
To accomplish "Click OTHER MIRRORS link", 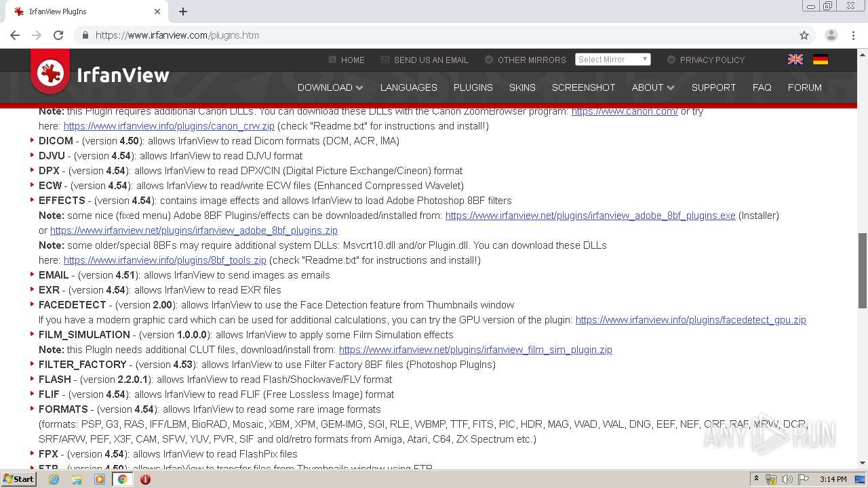I will (526, 60).
